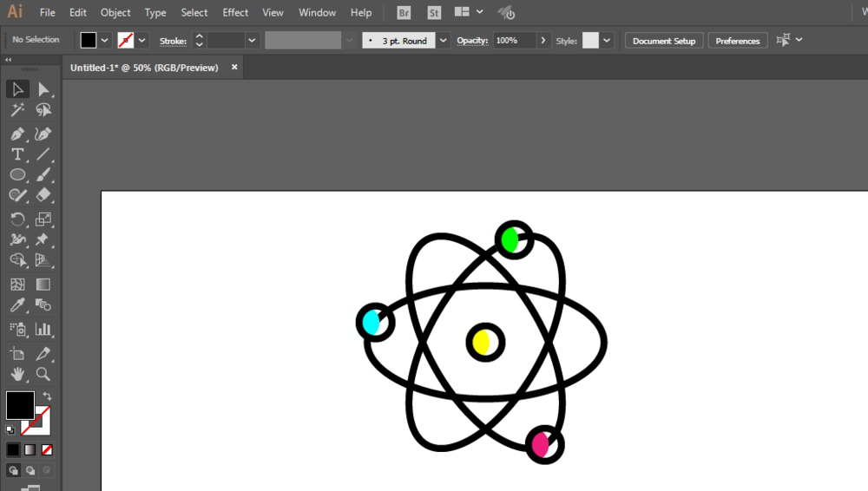The width and height of the screenshot is (868, 491).
Task: Select the Column Graph tool
Action: pyautogui.click(x=43, y=330)
